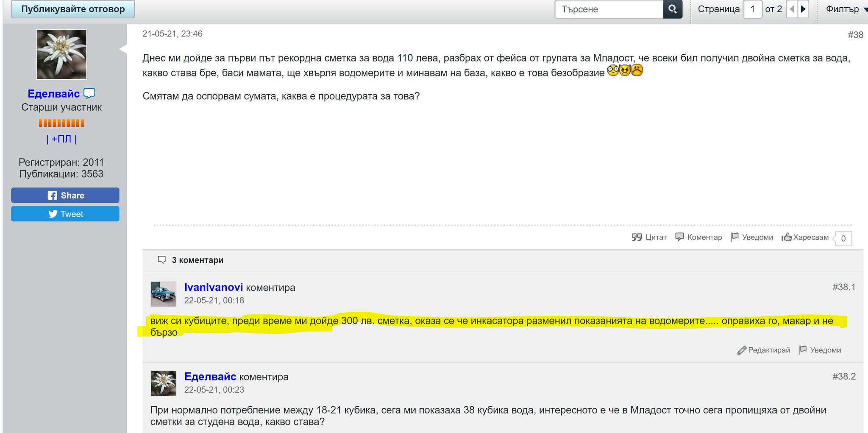Click the emoticons at the end of the post
Image resolution: width=868 pixels, height=433 pixels.
click(x=625, y=70)
